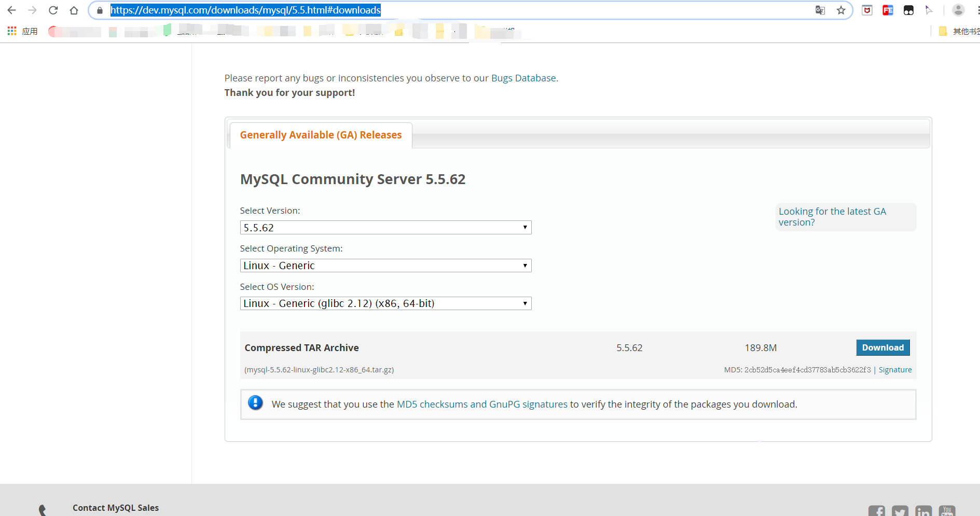Viewport: 980px width, 516px height.
Task: Open the Select Operating System dropdown
Action: pyautogui.click(x=385, y=266)
